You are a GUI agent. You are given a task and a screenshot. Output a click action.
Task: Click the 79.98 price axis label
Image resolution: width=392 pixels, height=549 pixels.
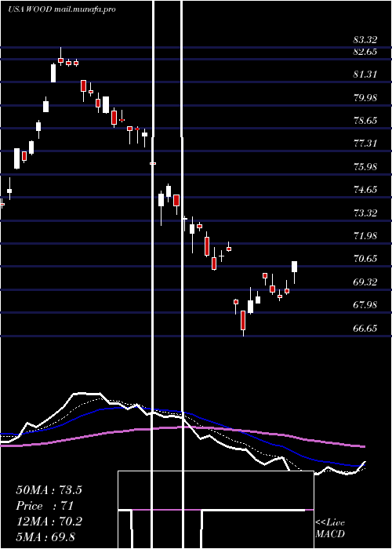365,98
